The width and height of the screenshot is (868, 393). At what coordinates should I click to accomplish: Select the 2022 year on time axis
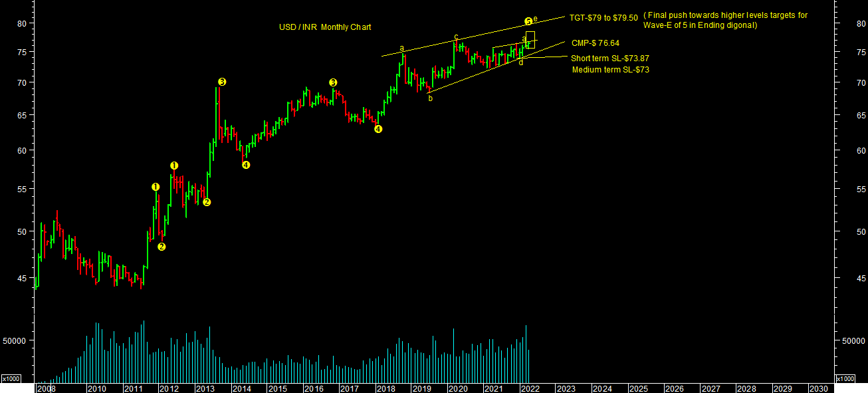coord(529,388)
